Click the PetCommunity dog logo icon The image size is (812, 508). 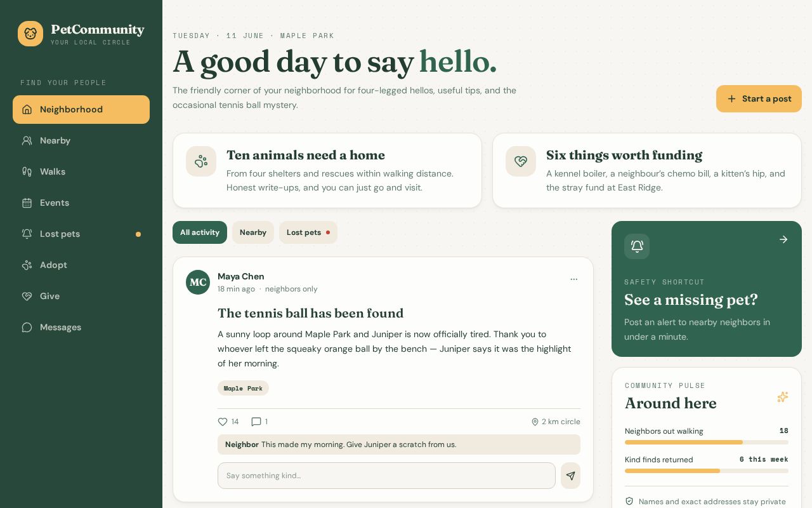click(x=30, y=34)
